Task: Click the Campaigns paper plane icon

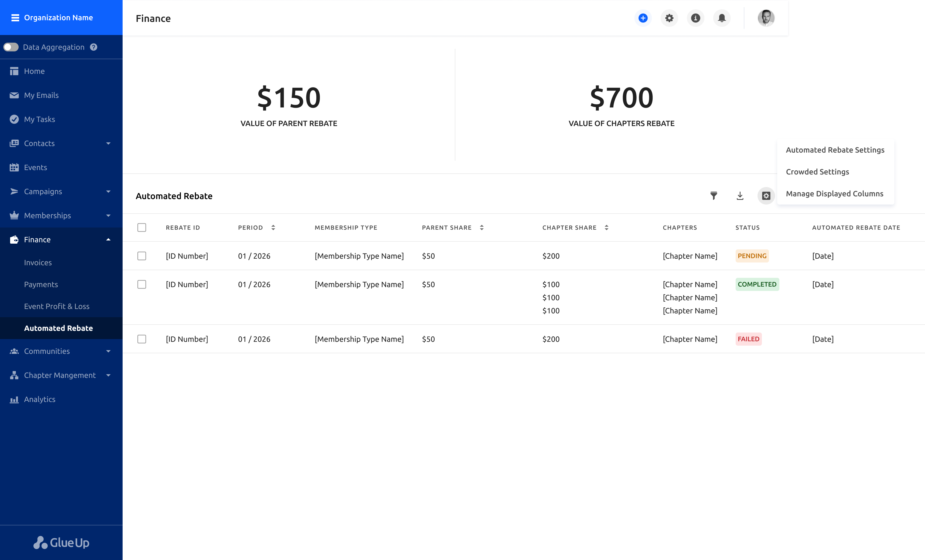Action: [14, 191]
